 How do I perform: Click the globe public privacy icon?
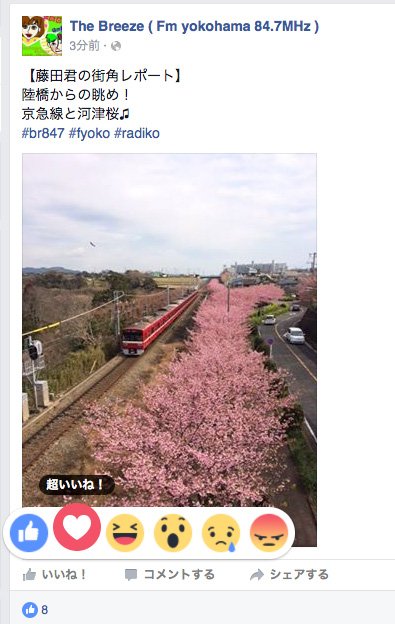tap(116, 46)
